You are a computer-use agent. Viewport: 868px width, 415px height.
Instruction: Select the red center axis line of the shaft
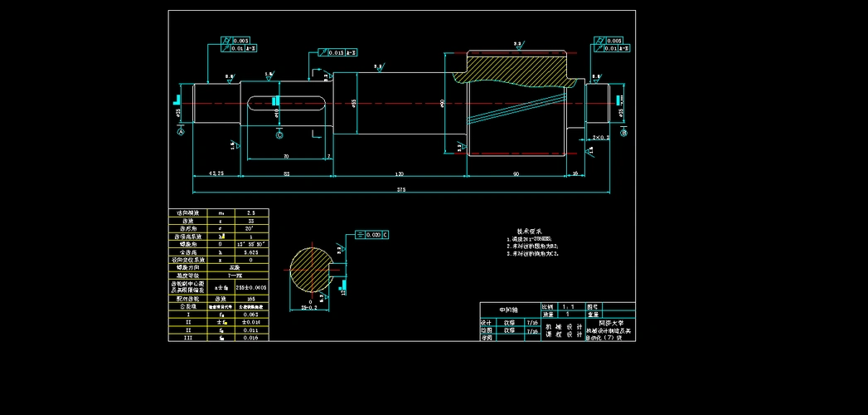point(398,103)
